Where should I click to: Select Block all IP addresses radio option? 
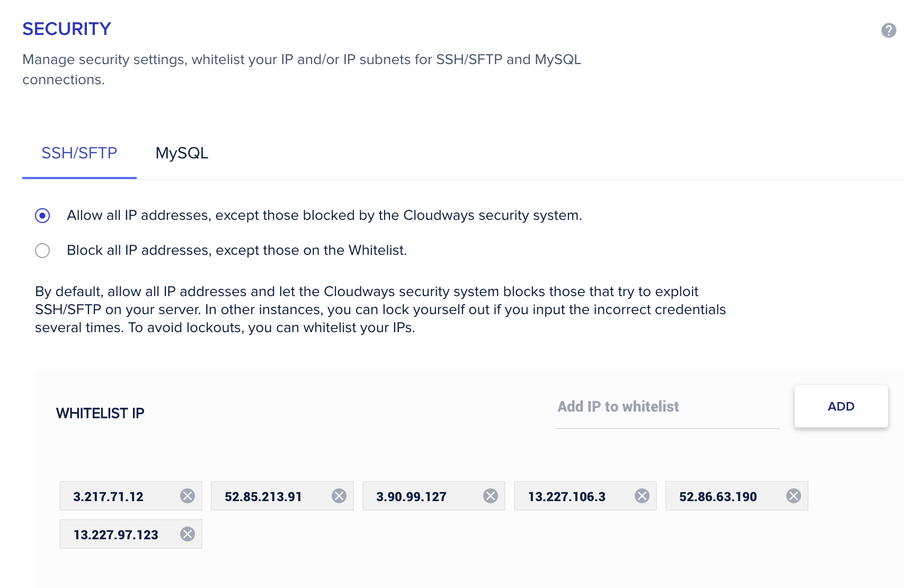[x=42, y=251]
